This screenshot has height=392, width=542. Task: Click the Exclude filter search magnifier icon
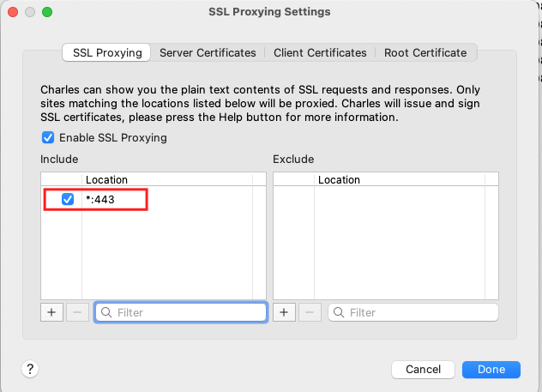(339, 312)
